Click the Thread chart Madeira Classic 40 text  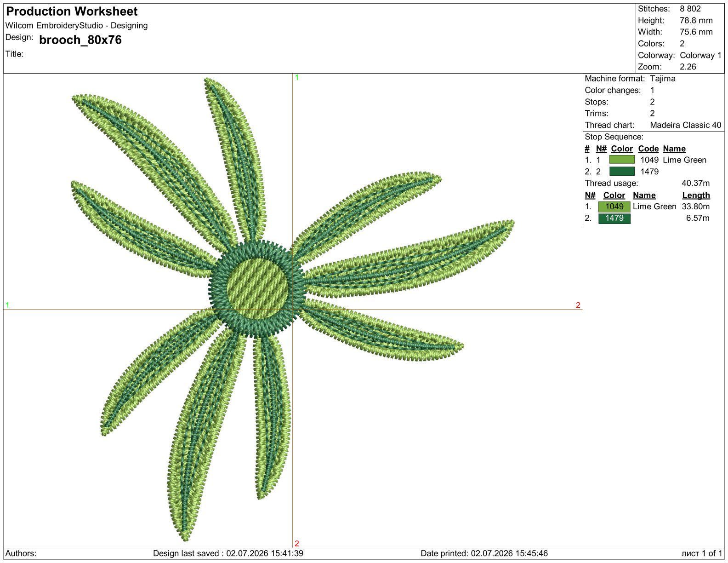[685, 125]
